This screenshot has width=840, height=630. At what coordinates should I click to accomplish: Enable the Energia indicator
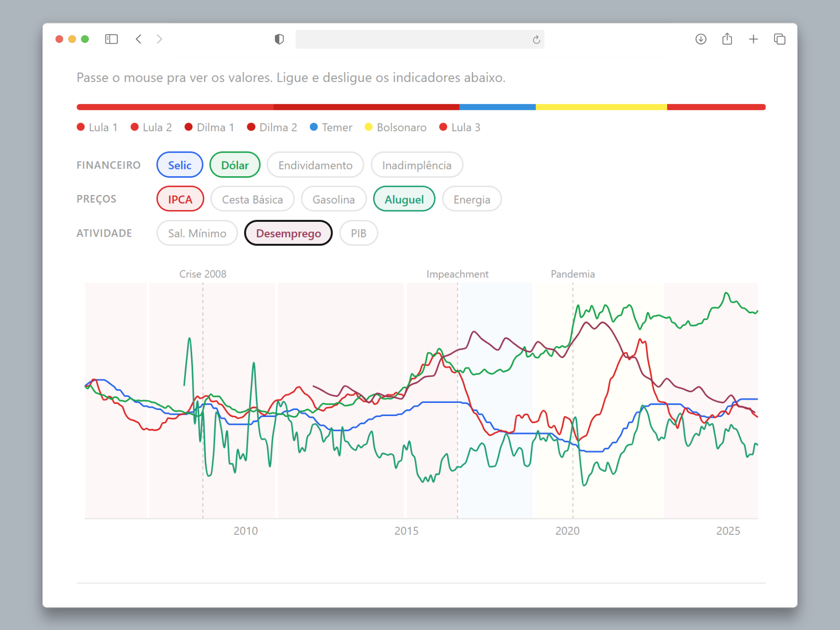(472, 199)
